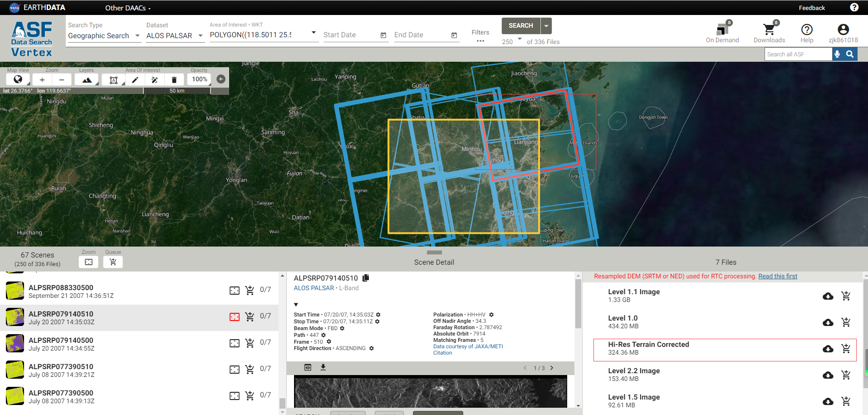Image resolution: width=868 pixels, height=415 pixels.
Task: Expand the Area of Interest WKT dropdown arrow
Action: pos(314,33)
